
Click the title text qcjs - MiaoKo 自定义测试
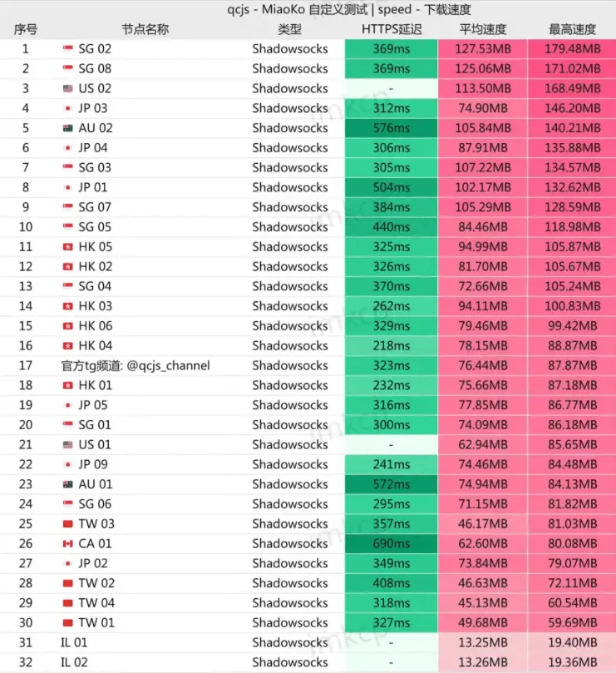coord(307,10)
